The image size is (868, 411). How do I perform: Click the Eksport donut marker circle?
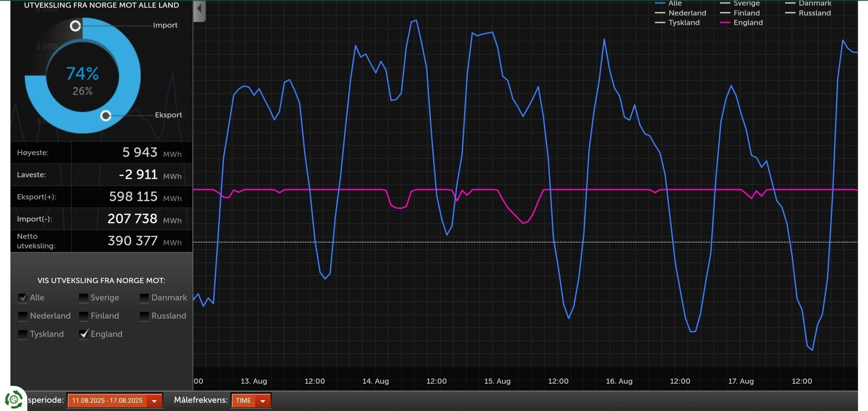105,116
